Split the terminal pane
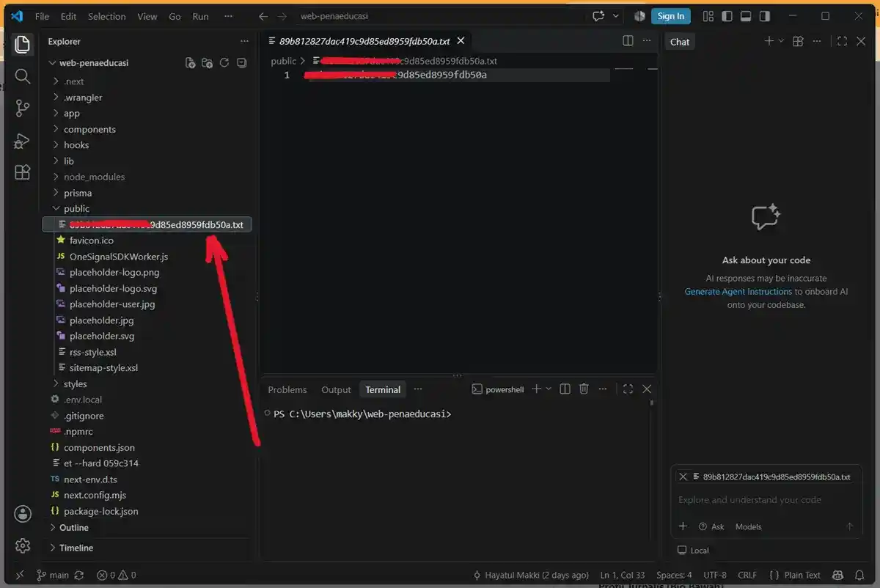This screenshot has height=588, width=880. tap(565, 389)
